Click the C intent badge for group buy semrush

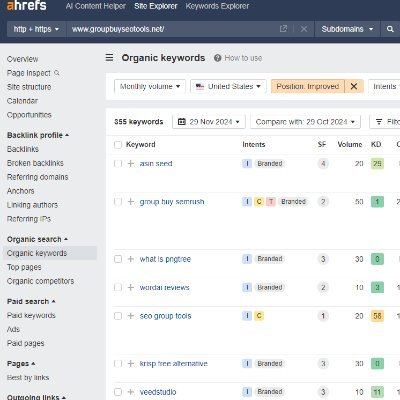point(259,202)
